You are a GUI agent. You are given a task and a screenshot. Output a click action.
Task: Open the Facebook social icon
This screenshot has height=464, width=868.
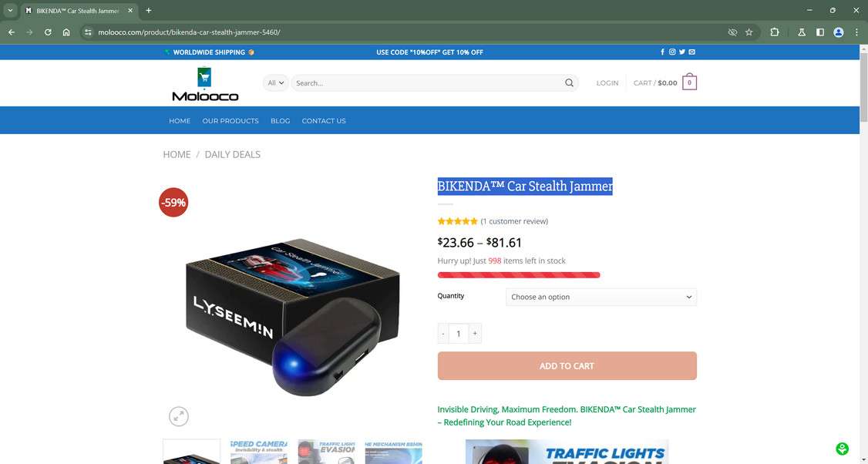[663, 52]
